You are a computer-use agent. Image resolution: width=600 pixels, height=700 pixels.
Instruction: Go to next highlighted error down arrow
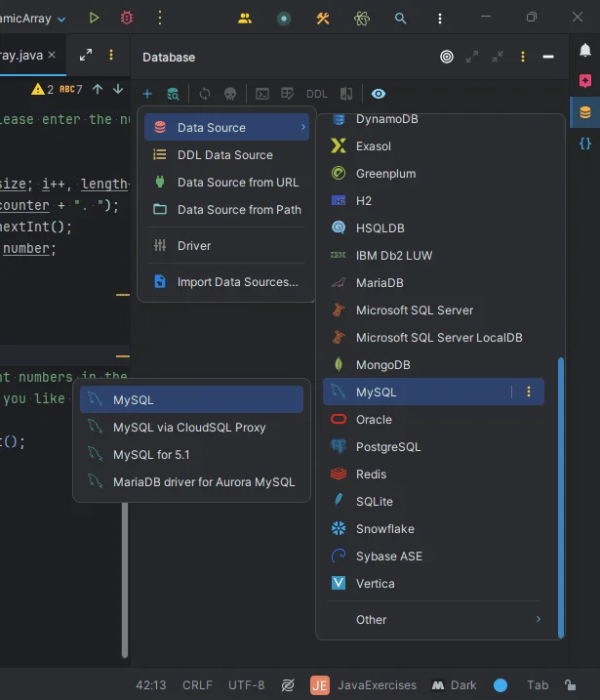(x=118, y=89)
